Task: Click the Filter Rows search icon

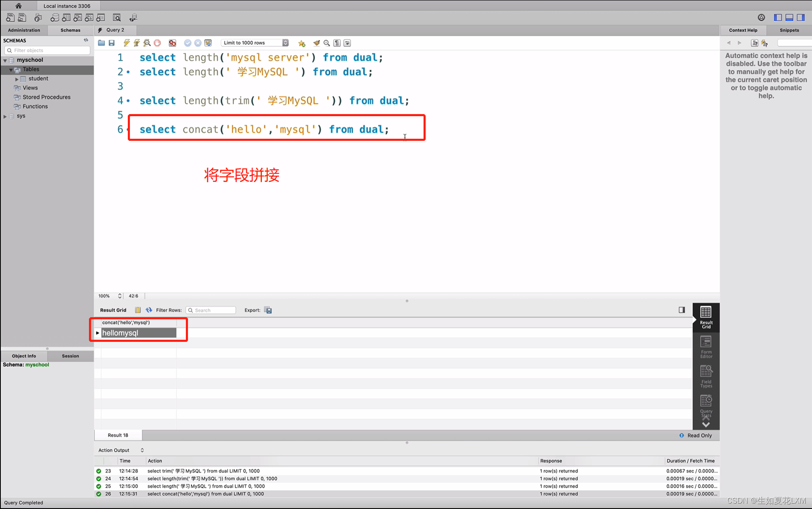Action: tap(191, 310)
